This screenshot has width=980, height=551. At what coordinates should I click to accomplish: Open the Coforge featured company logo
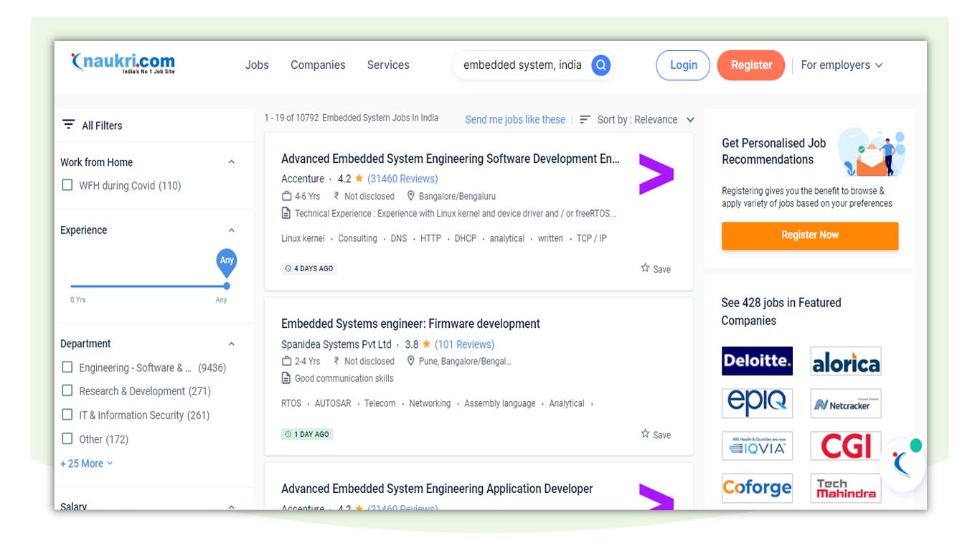coord(757,488)
